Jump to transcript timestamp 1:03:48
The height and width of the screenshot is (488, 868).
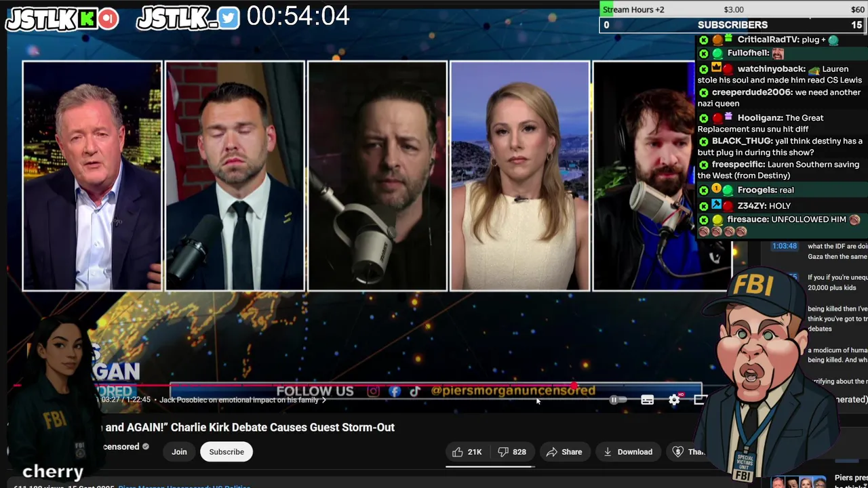(x=784, y=246)
